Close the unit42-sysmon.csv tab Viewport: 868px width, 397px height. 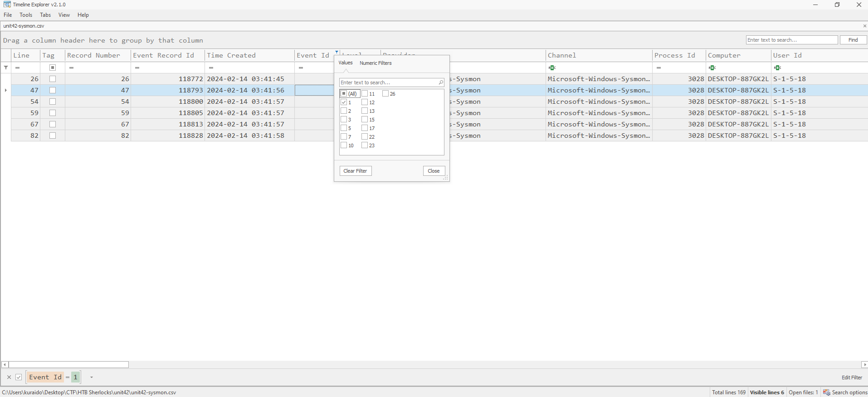[x=864, y=26]
